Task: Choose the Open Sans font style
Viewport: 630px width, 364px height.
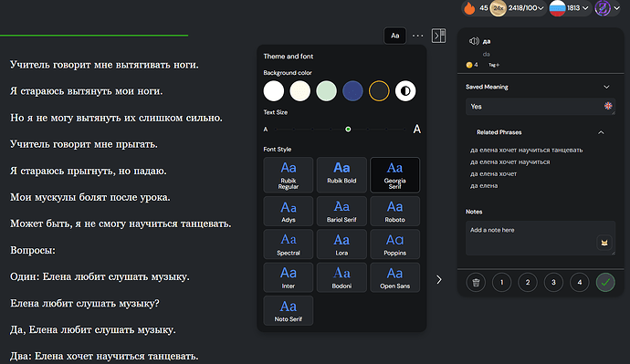Action: (395, 277)
